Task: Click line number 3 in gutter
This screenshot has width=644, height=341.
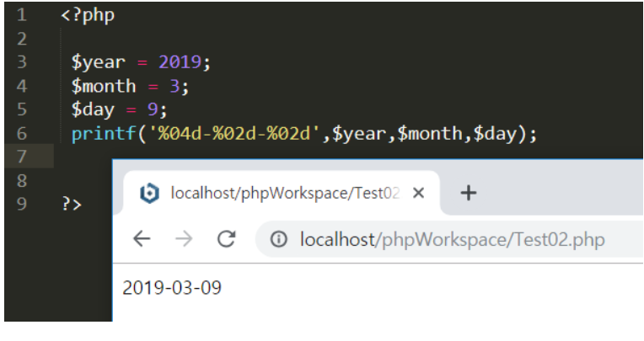Action: pos(21,62)
